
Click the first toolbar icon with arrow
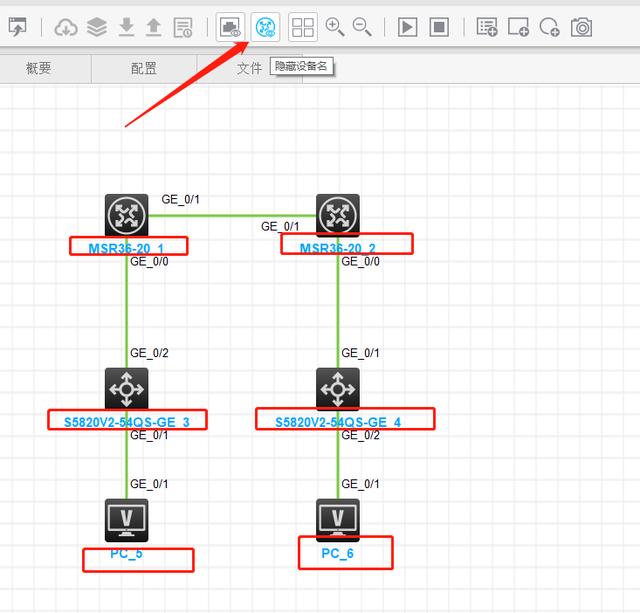[x=17, y=27]
